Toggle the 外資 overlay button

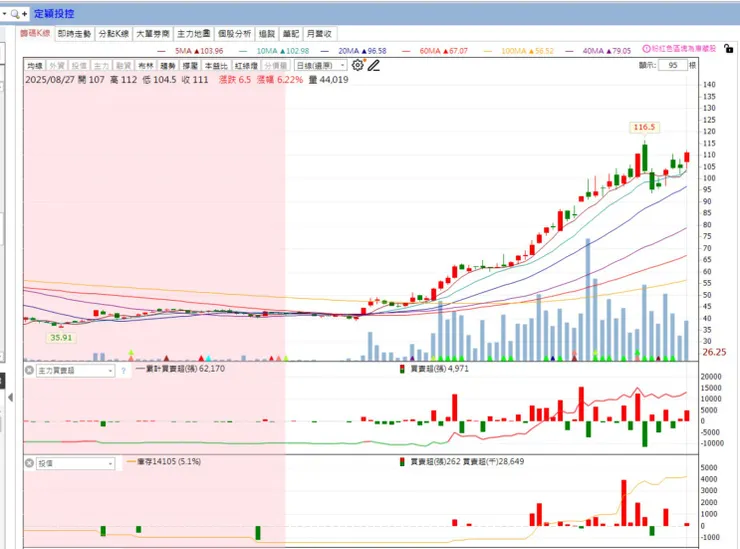57,66
